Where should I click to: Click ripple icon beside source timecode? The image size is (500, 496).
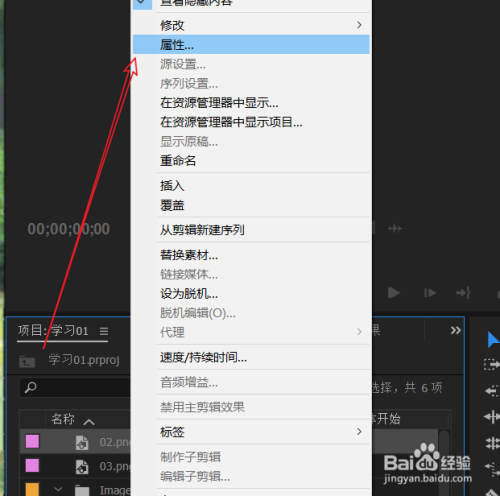[395, 229]
